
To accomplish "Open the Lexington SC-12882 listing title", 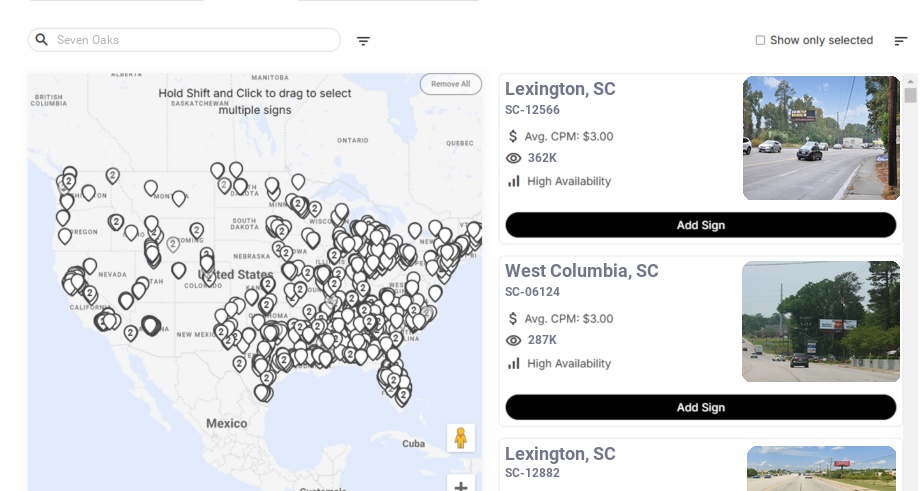I will click(560, 454).
